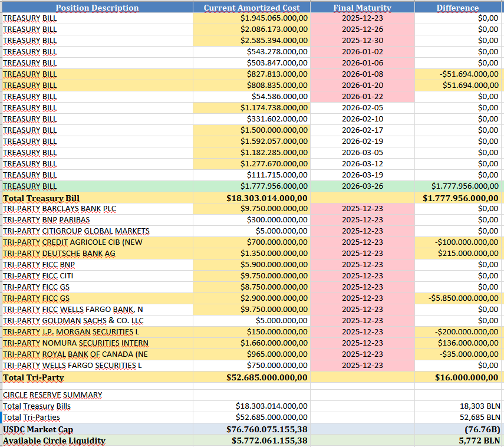Select Available Circle Liquidity value $5.772.061.155,38
504x447 pixels.
click(x=251, y=441)
